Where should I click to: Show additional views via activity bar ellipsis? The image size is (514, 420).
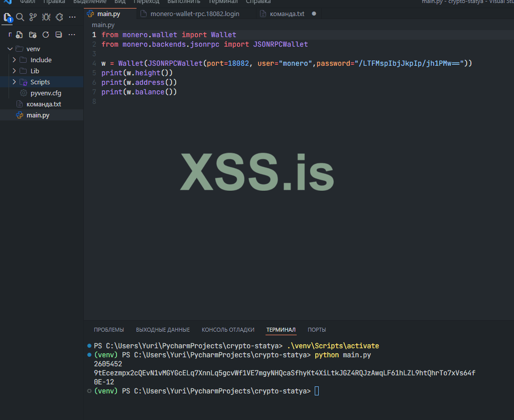pos(72,17)
